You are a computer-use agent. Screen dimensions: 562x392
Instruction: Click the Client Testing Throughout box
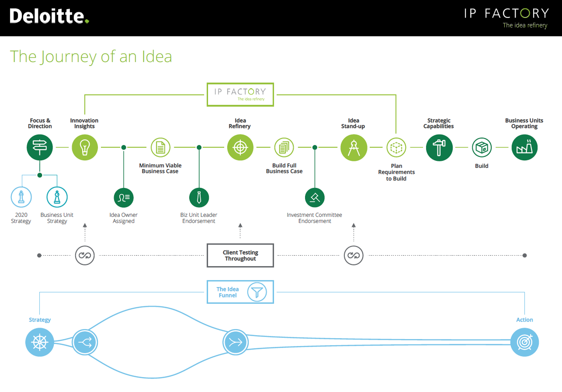click(x=240, y=255)
